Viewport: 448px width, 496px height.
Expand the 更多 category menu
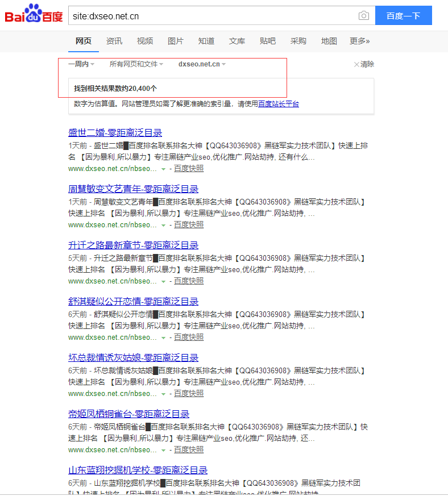coord(359,41)
